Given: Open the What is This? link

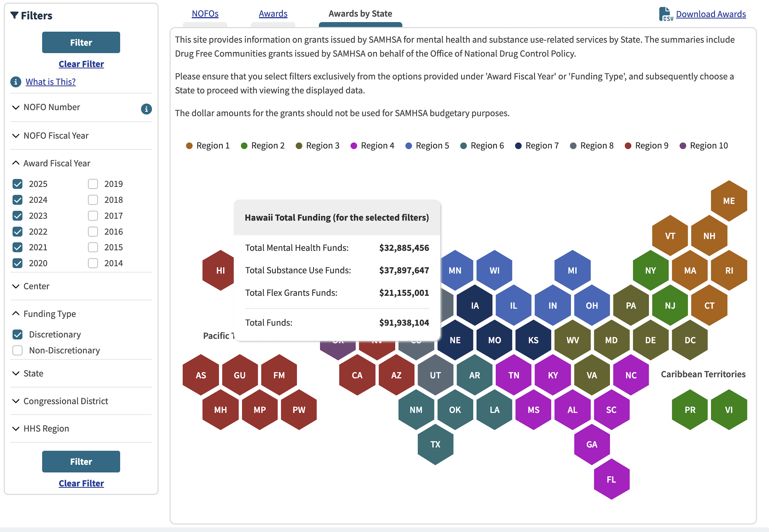Looking at the screenshot, I should coord(51,82).
